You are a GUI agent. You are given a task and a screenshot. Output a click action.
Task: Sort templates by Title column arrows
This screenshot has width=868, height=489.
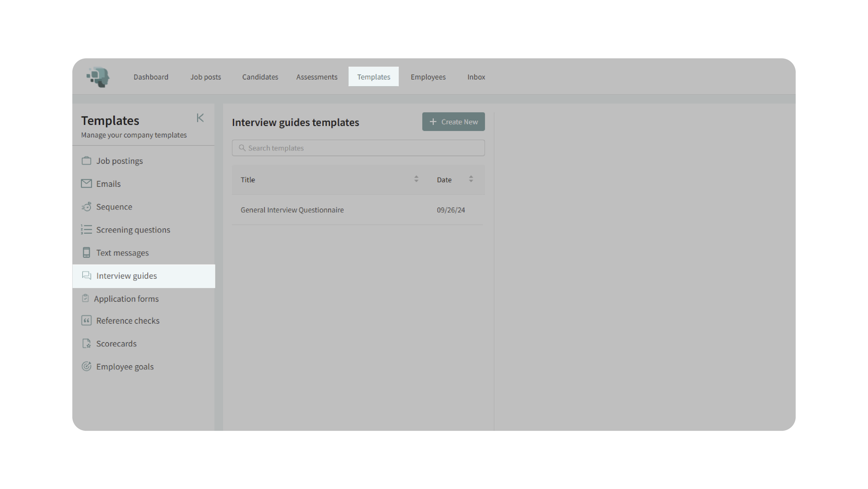416,179
